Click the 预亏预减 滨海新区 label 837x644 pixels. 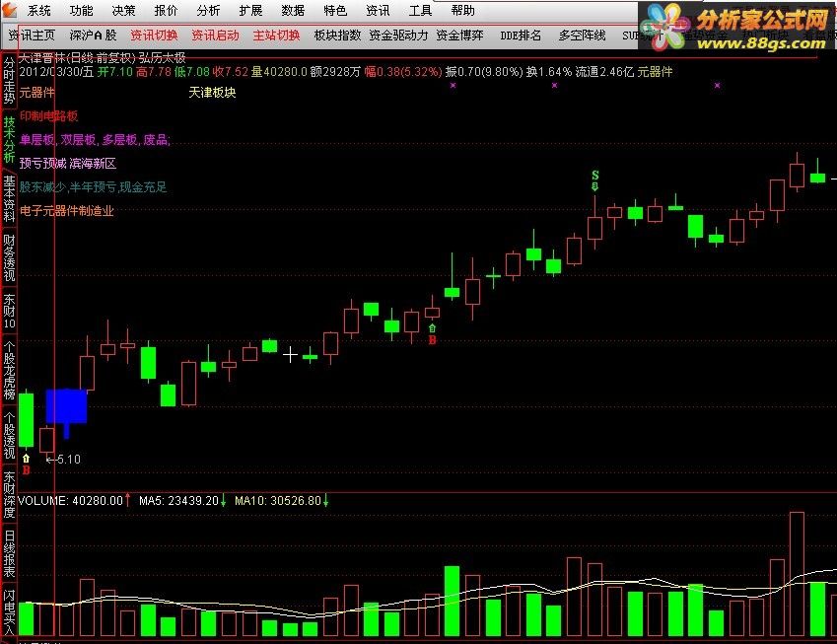click(68, 164)
